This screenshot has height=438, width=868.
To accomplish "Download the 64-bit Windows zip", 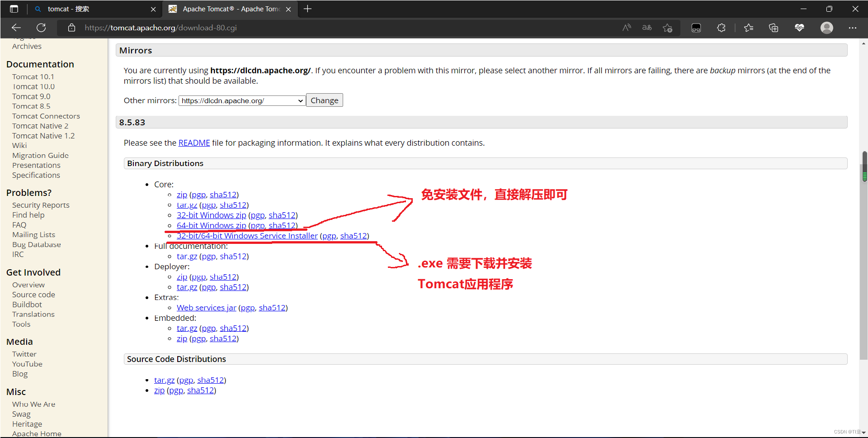I will click(x=211, y=225).
